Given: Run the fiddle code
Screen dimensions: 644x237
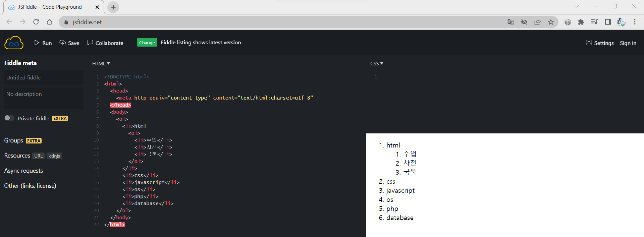Looking at the screenshot, I should tap(43, 43).
